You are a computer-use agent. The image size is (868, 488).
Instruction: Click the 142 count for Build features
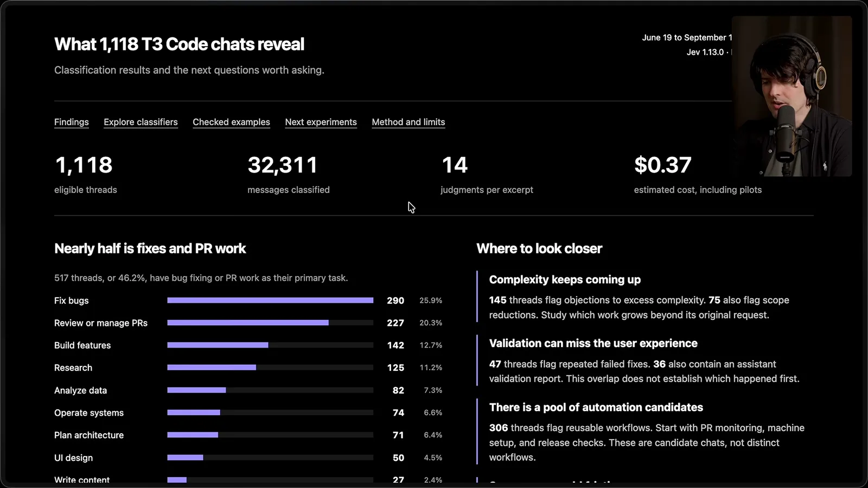tap(395, 345)
